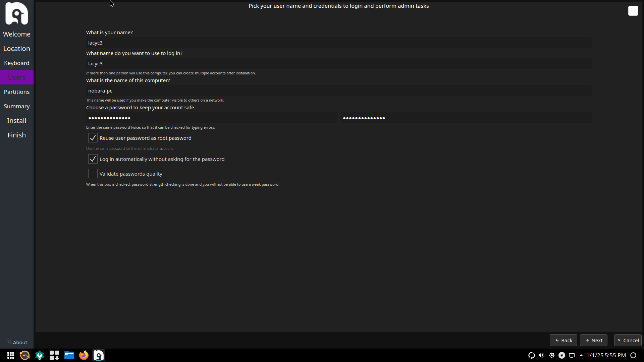
Task: Click the settings gear icon in tray
Action: pyautogui.click(x=551, y=355)
